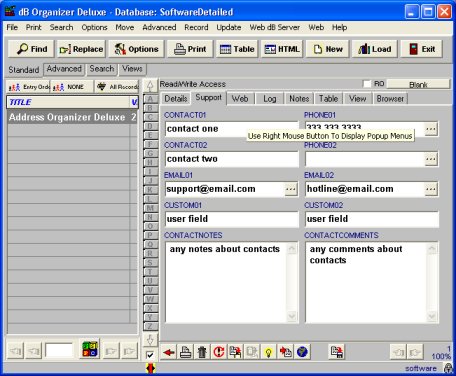Click the yellow lightbulb icon
Image resolution: width=456 pixels, height=376 pixels.
pos(269,352)
